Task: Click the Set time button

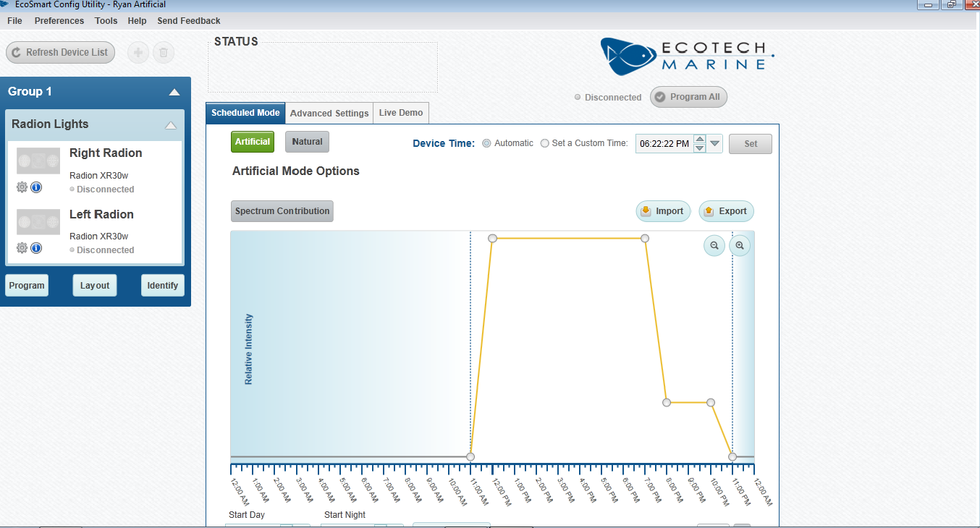Action: (751, 144)
